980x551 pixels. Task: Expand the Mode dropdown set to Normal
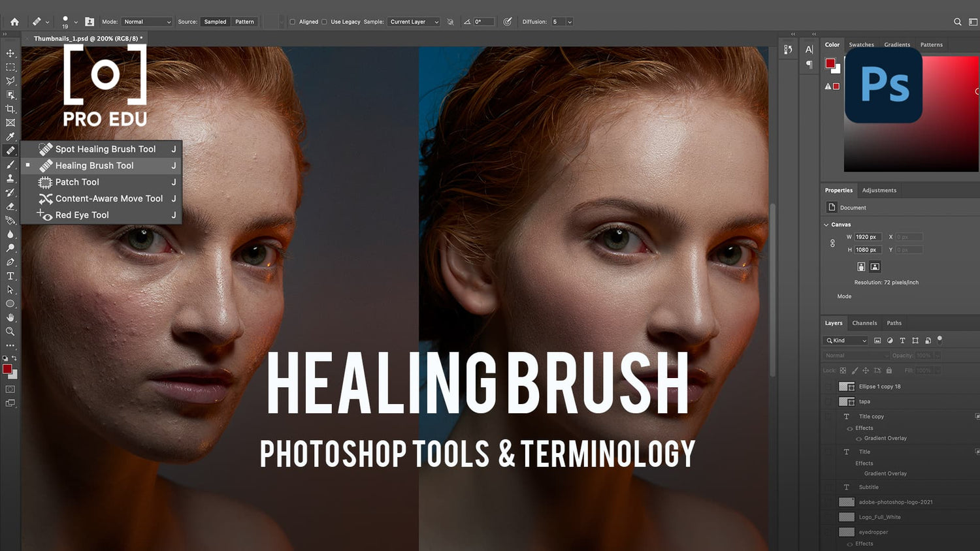146,21
